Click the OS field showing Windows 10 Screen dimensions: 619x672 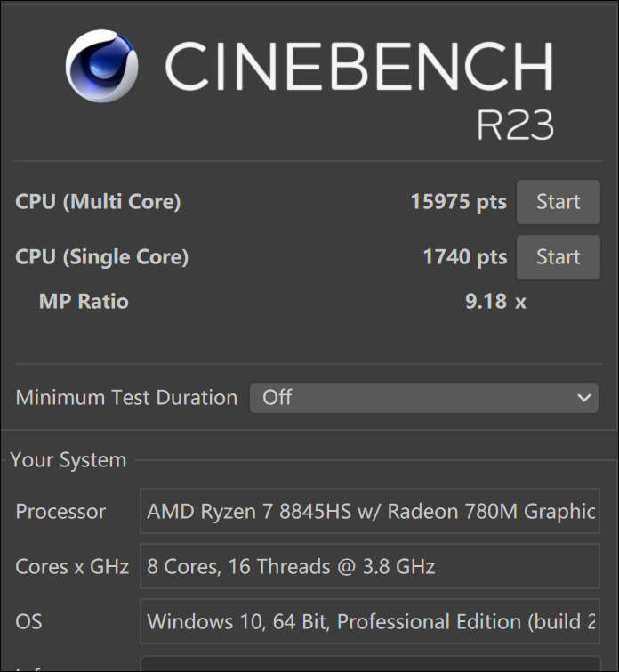pos(369,621)
